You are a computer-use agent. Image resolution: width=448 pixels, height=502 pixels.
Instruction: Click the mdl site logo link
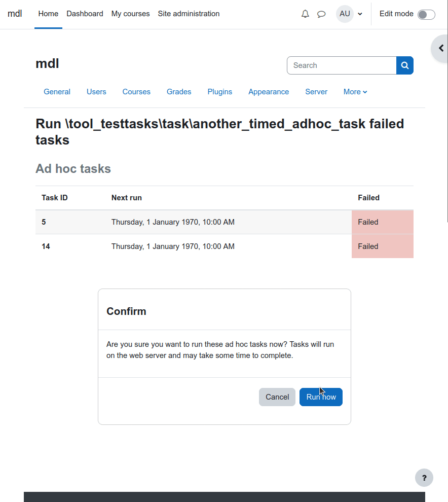(15, 14)
